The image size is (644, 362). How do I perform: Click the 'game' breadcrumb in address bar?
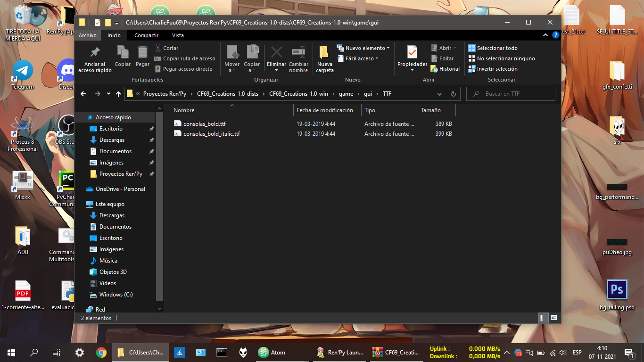click(x=346, y=94)
